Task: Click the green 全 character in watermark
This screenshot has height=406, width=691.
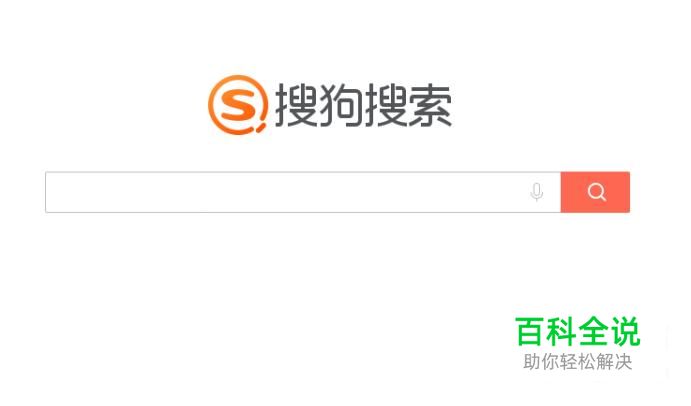Action: [x=593, y=332]
